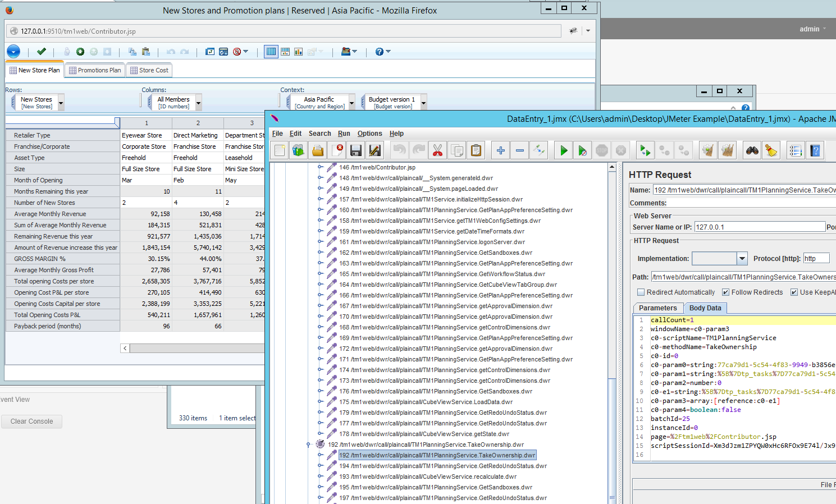Click the green checkmark Commit icon in TM1
The width and height of the screenshot is (836, 504).
[x=42, y=52]
